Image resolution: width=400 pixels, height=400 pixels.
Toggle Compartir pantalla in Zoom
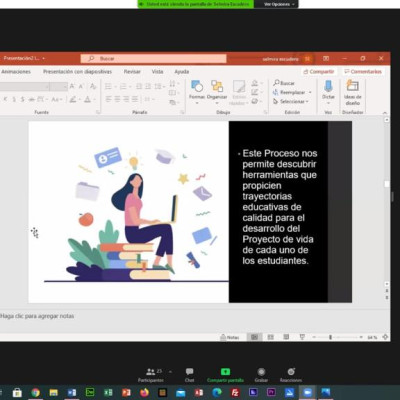point(225,375)
